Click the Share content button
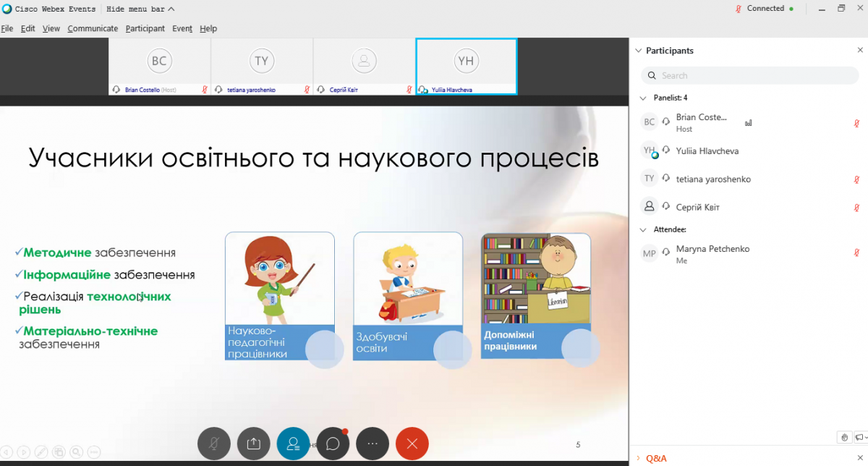The image size is (868, 466). pyautogui.click(x=253, y=444)
